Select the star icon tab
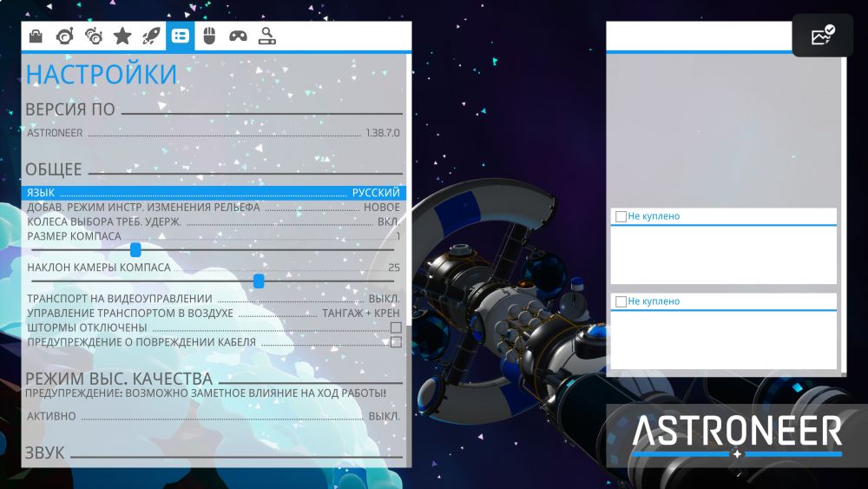868x489 pixels. 122,36
